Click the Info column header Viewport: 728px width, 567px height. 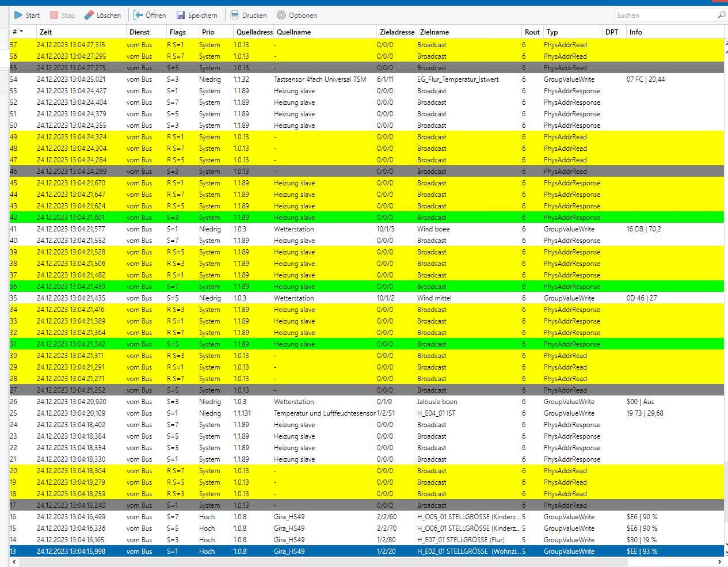click(x=635, y=32)
